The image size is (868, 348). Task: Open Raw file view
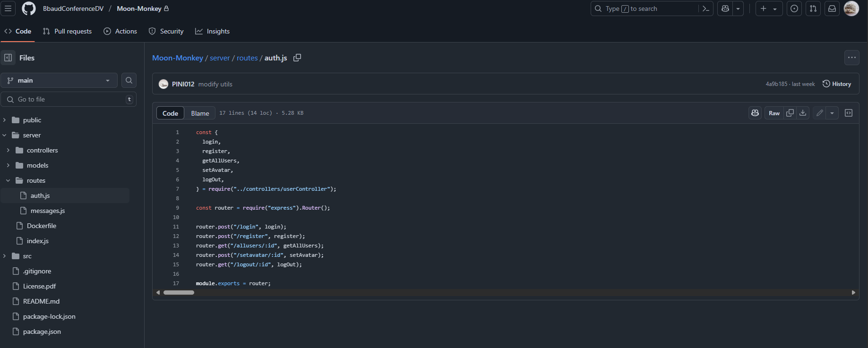coord(774,113)
